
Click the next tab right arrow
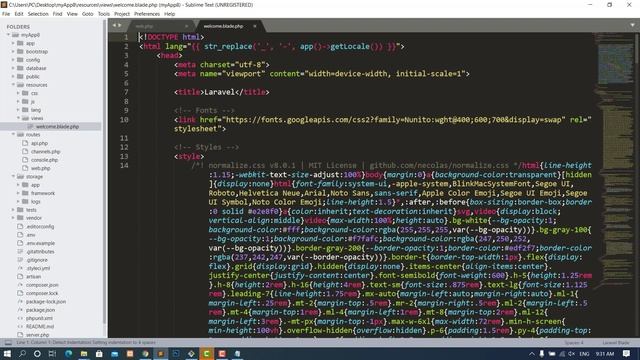[120, 25]
